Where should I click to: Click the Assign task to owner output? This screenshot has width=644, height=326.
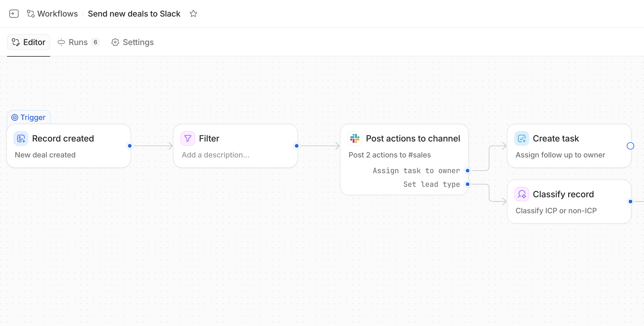[416, 171]
